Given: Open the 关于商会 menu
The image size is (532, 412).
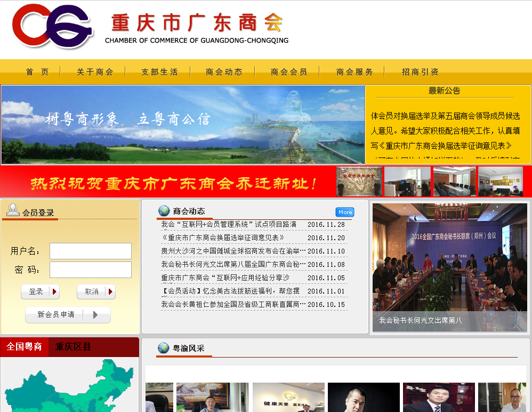Looking at the screenshot, I should coord(95,72).
